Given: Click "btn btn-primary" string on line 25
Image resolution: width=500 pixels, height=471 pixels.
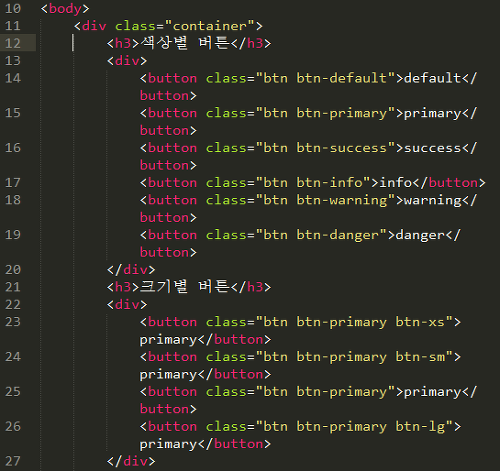Looking at the screenshot, I should tap(325, 392).
